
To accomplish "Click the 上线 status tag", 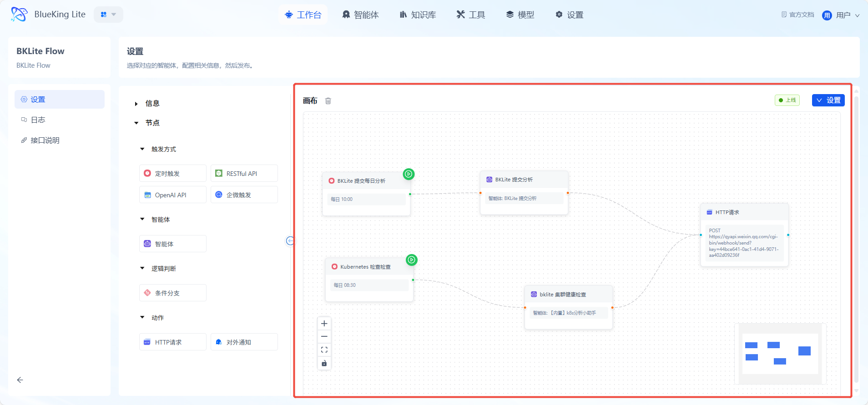I will 787,100.
